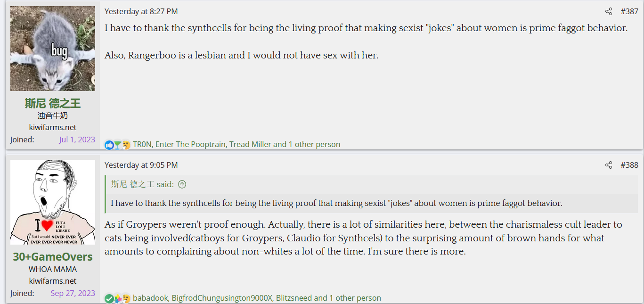The image size is (644, 304).
Task: Click 'babadook' in the reactions list
Action: [150, 298]
